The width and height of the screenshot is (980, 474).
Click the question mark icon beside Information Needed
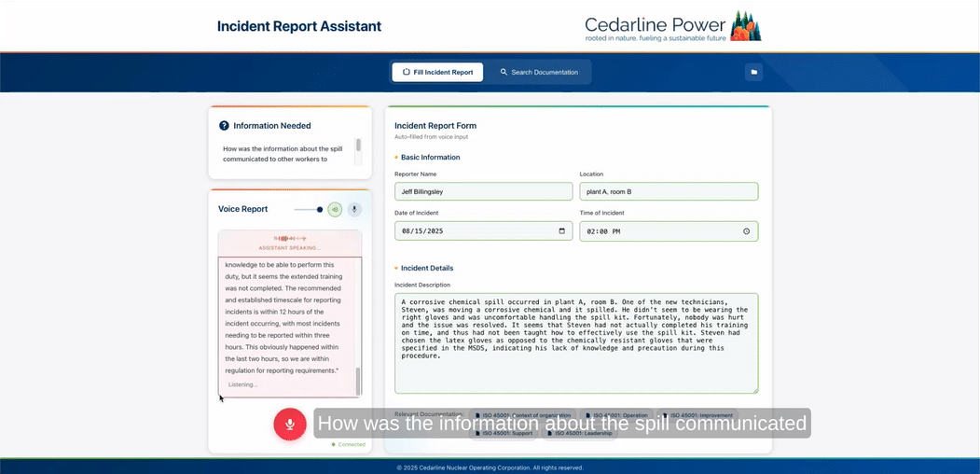(224, 126)
